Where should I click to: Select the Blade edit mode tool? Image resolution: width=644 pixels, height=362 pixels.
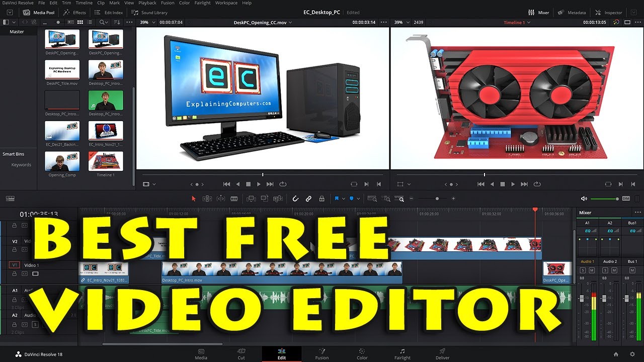tap(234, 199)
